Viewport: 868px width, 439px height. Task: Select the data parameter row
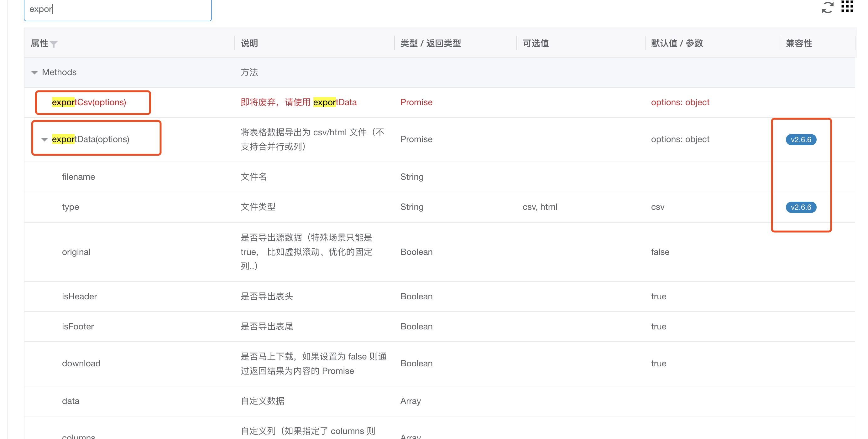coord(71,400)
